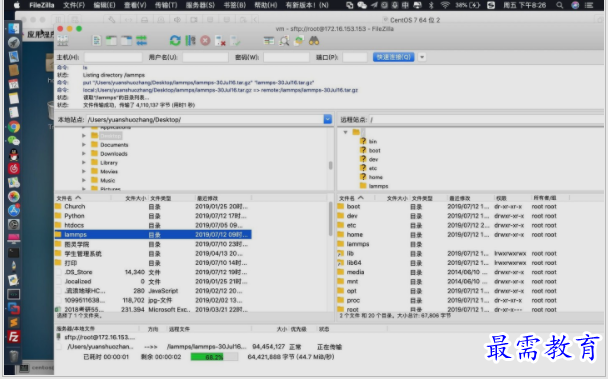
Task: Open directory listing filters icon
Action: 269,41
